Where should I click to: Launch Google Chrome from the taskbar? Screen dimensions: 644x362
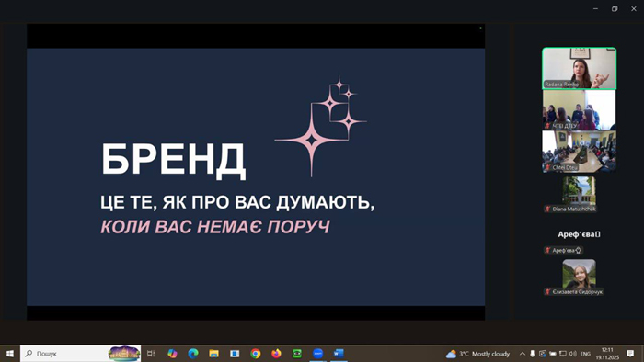coord(256,354)
